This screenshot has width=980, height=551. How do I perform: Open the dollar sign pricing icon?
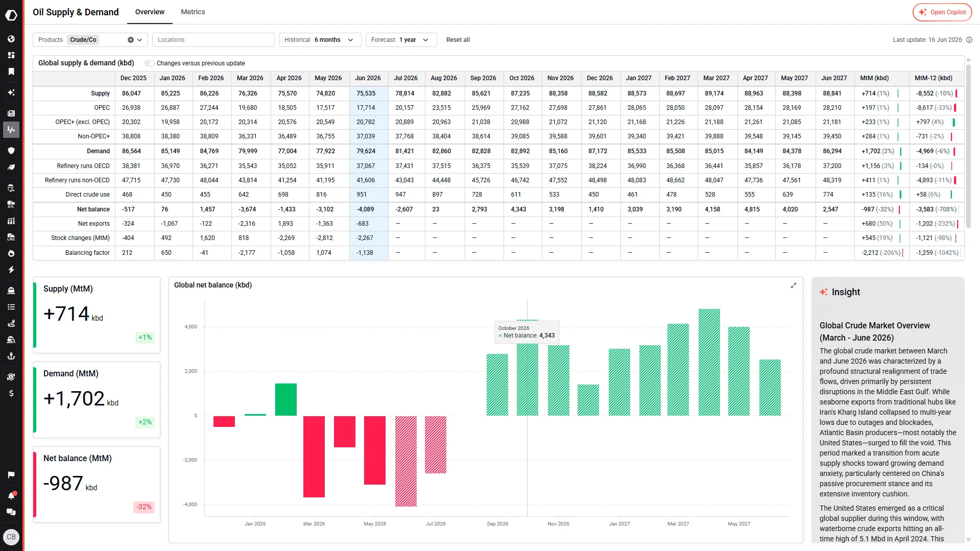(x=11, y=393)
